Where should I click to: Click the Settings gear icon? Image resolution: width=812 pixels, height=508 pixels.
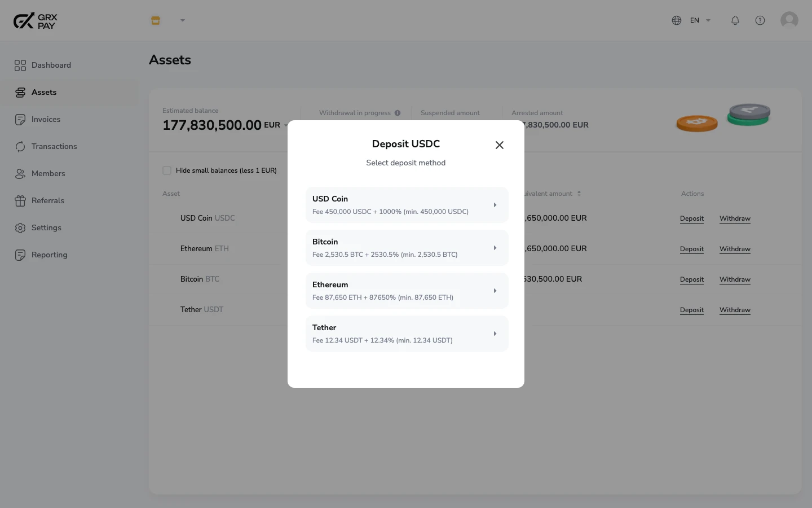coord(20,228)
